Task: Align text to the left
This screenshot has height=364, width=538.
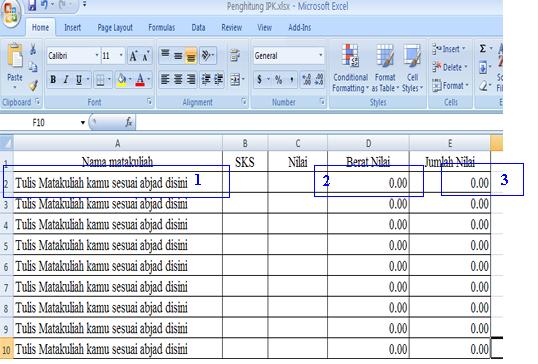Action: click(x=165, y=80)
